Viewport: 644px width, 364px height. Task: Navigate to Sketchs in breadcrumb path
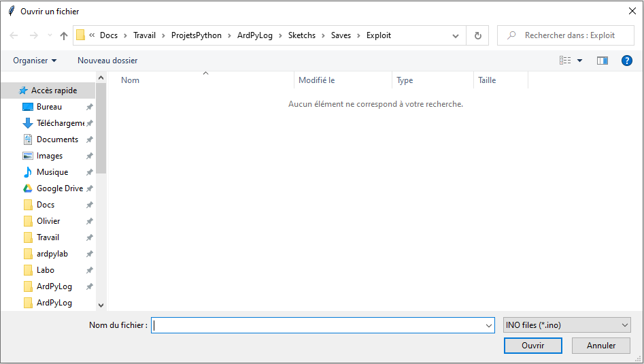coord(302,35)
